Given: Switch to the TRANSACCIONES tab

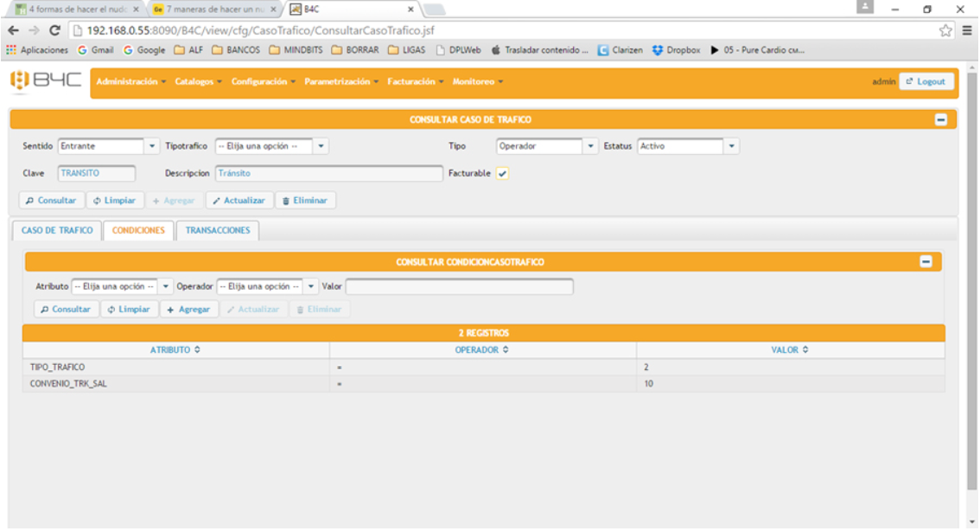Looking at the screenshot, I should pos(218,230).
